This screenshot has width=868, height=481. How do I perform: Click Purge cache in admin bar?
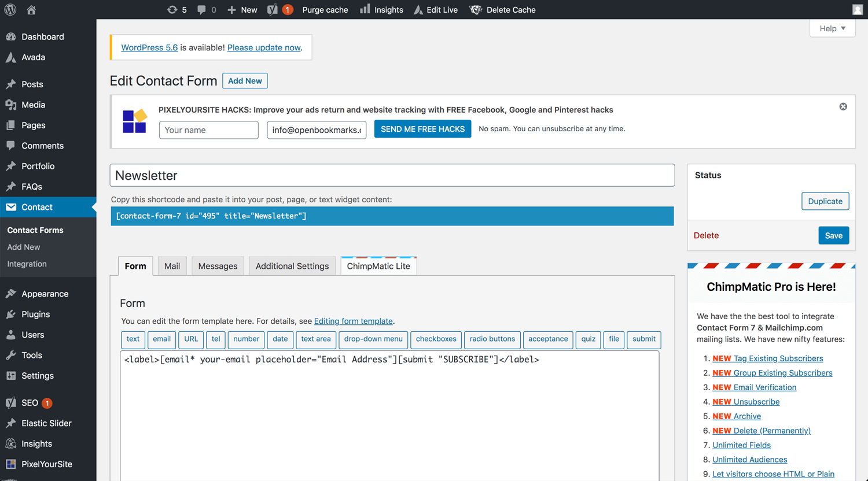coord(325,10)
